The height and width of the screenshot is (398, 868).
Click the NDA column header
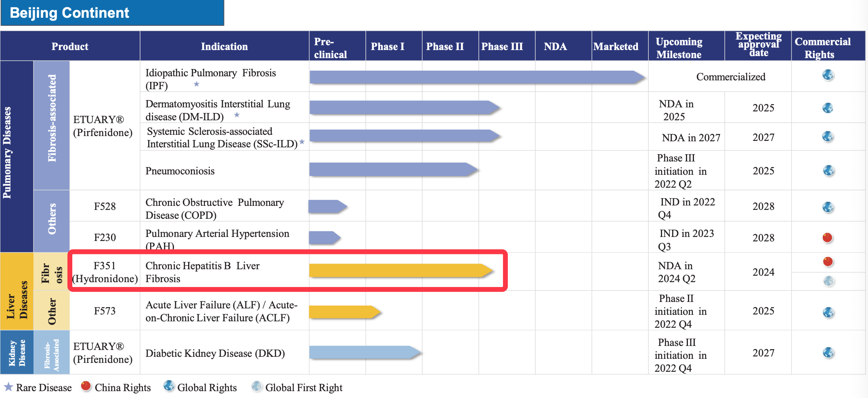pos(564,46)
